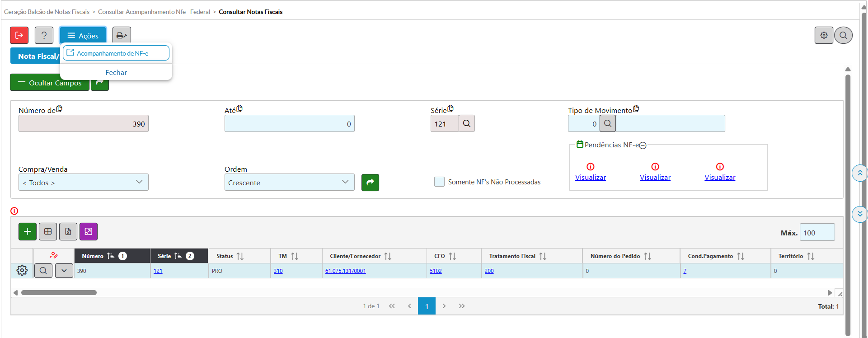Open the 61.075.131/0001 client link
This screenshot has width=868, height=338.
coord(345,271)
